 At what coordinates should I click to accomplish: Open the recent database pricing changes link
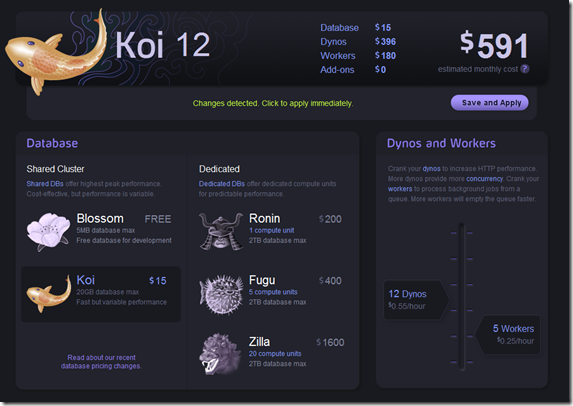(101, 362)
